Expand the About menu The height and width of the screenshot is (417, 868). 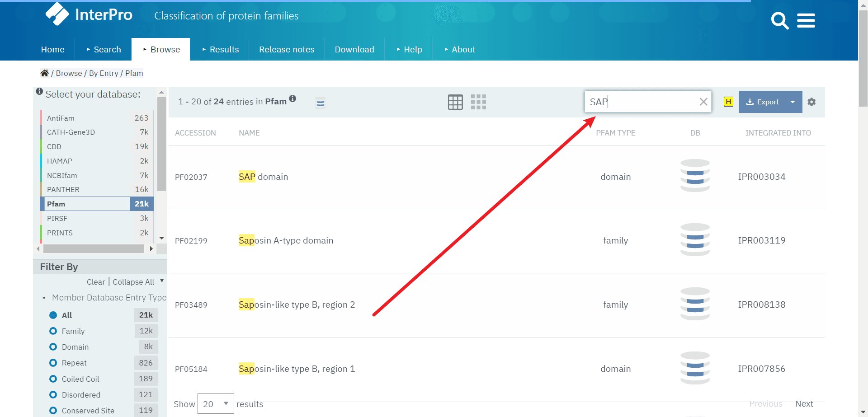460,49
